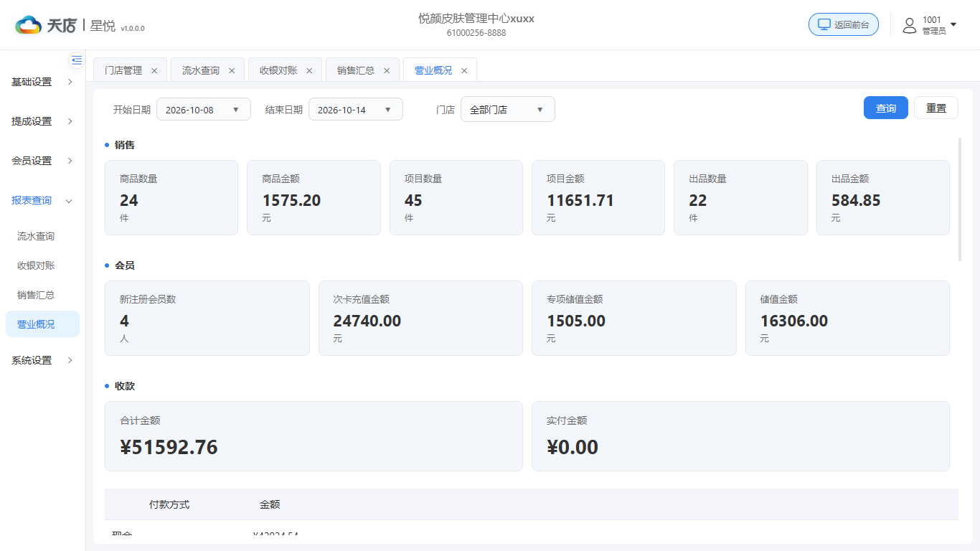Close the 流水查询 tab

(232, 70)
